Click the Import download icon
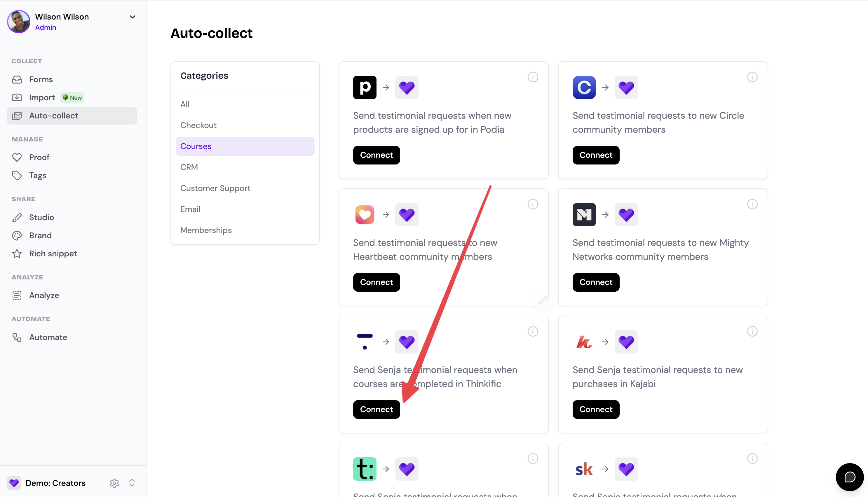The height and width of the screenshot is (497, 868). (17, 98)
